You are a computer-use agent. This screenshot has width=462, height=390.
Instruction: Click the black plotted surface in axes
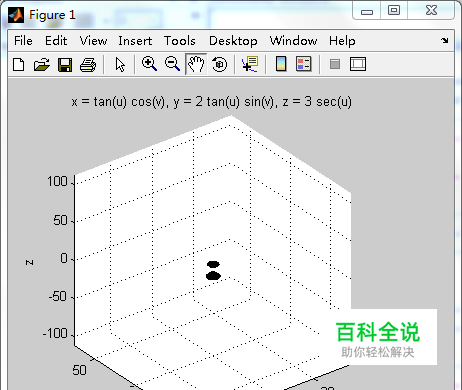213,270
